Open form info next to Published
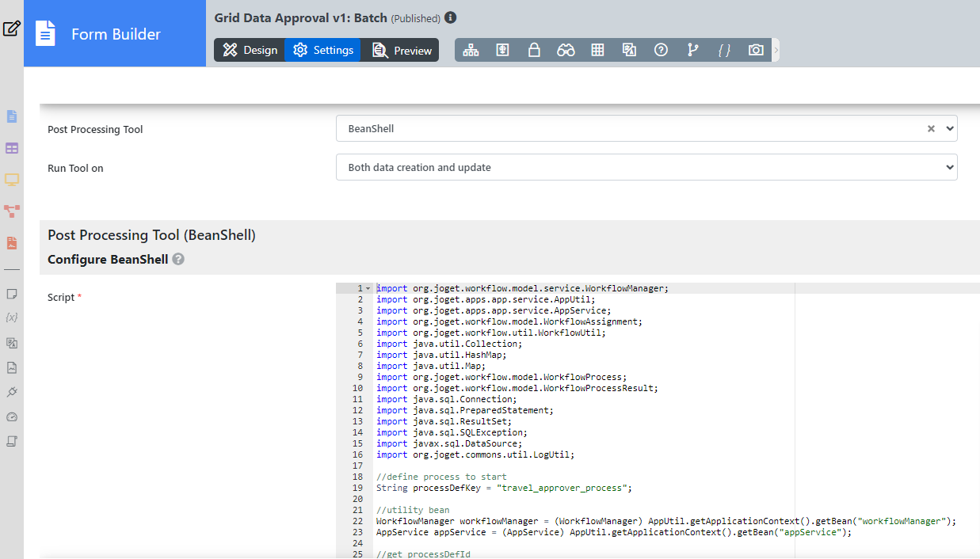Image resolution: width=980 pixels, height=559 pixels. point(451,17)
